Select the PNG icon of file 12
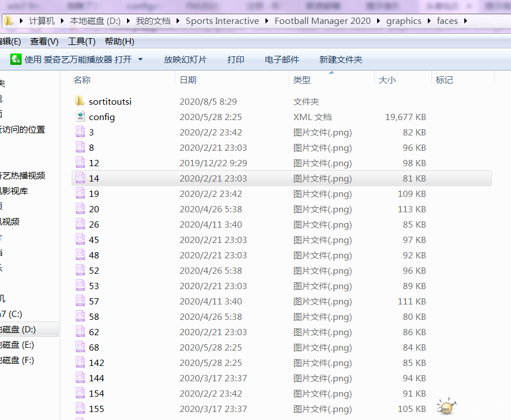The height and width of the screenshot is (420, 511). point(80,162)
